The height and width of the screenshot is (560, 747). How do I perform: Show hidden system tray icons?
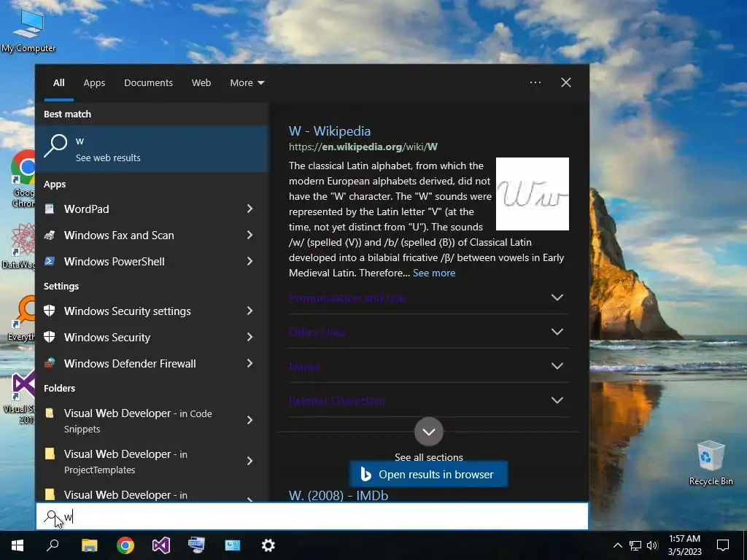(617, 545)
